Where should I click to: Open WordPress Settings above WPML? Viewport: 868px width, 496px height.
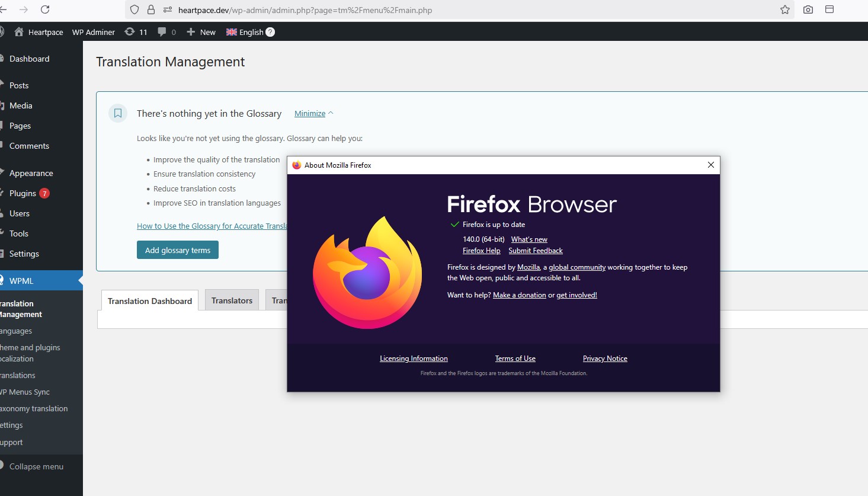click(24, 254)
